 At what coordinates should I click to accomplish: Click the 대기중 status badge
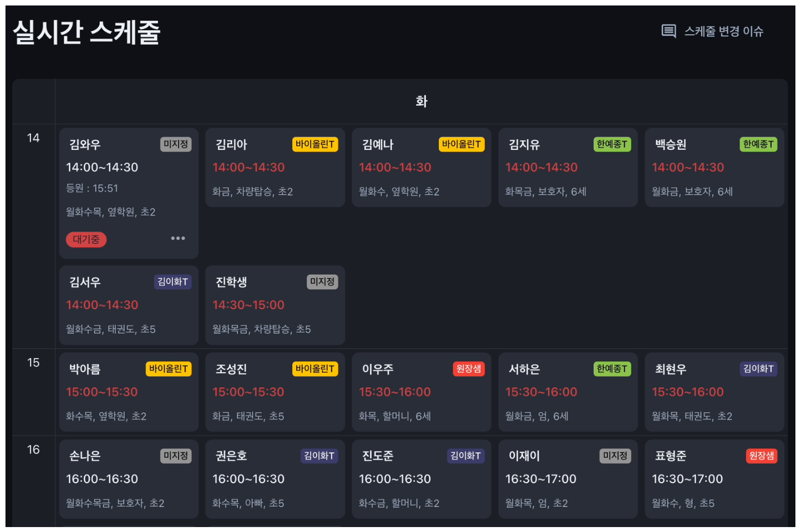[86, 240]
